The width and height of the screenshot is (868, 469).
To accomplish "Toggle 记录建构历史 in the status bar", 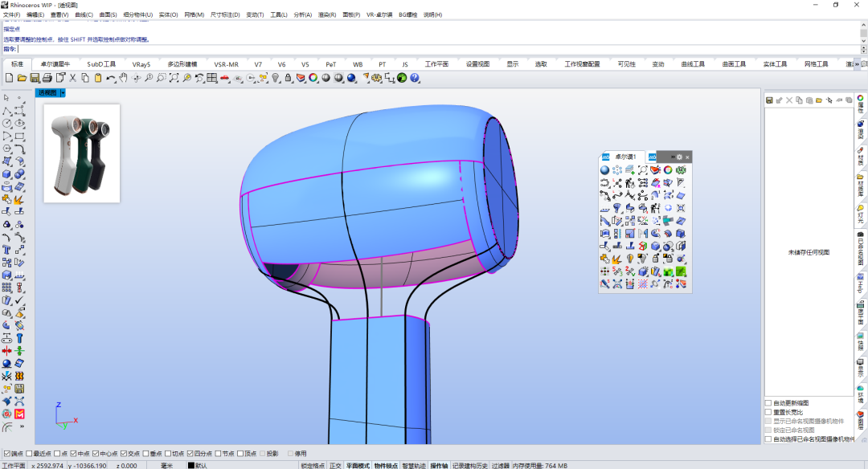I will tap(470, 466).
